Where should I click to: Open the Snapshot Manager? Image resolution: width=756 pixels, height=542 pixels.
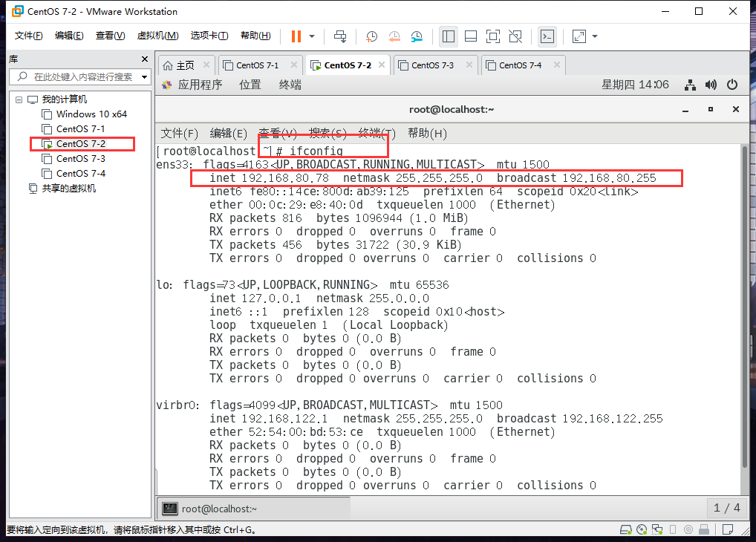417,36
